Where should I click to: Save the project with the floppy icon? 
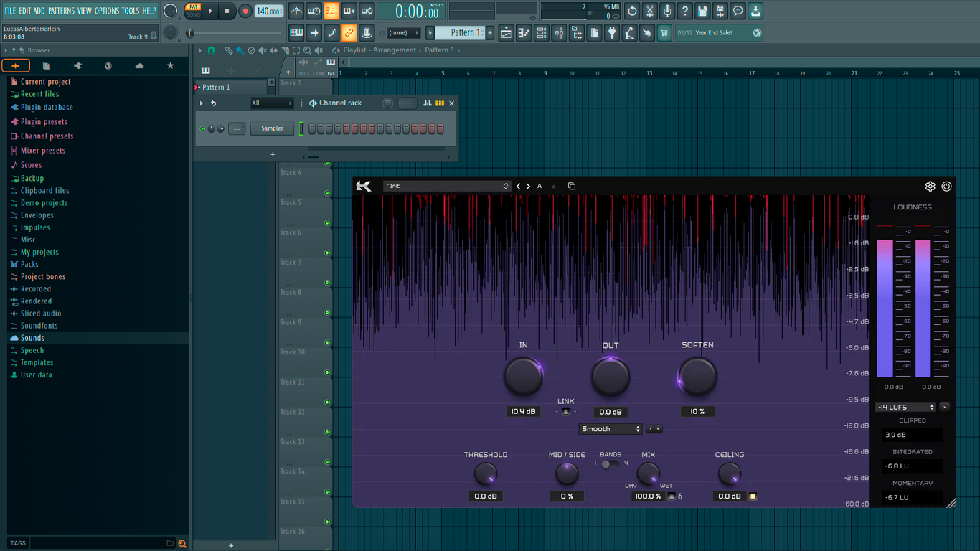[702, 11]
